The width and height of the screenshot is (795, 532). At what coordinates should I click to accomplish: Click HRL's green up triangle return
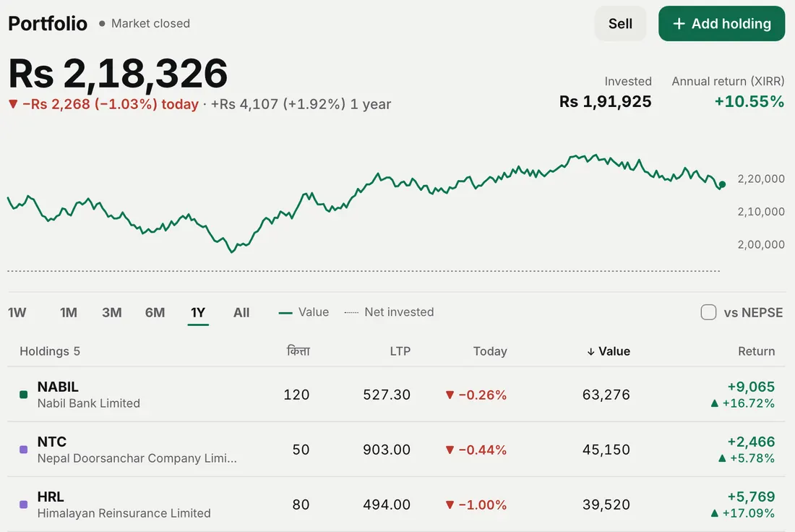pyautogui.click(x=714, y=513)
